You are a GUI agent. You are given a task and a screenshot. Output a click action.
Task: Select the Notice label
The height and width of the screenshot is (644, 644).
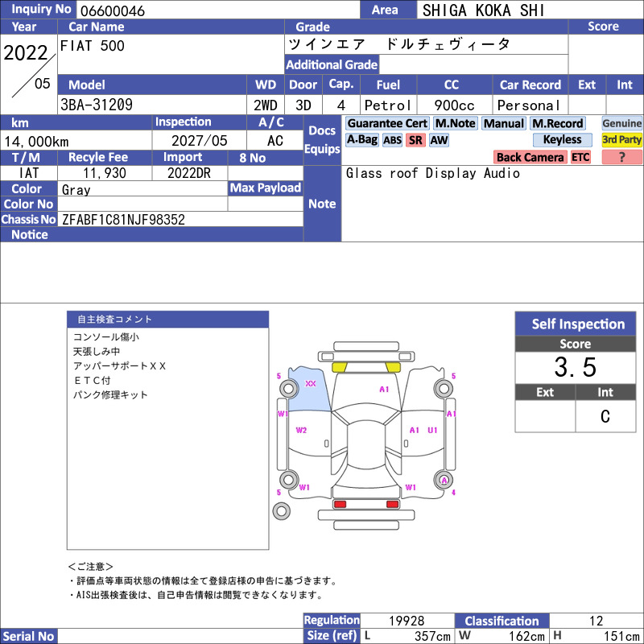pyautogui.click(x=30, y=234)
